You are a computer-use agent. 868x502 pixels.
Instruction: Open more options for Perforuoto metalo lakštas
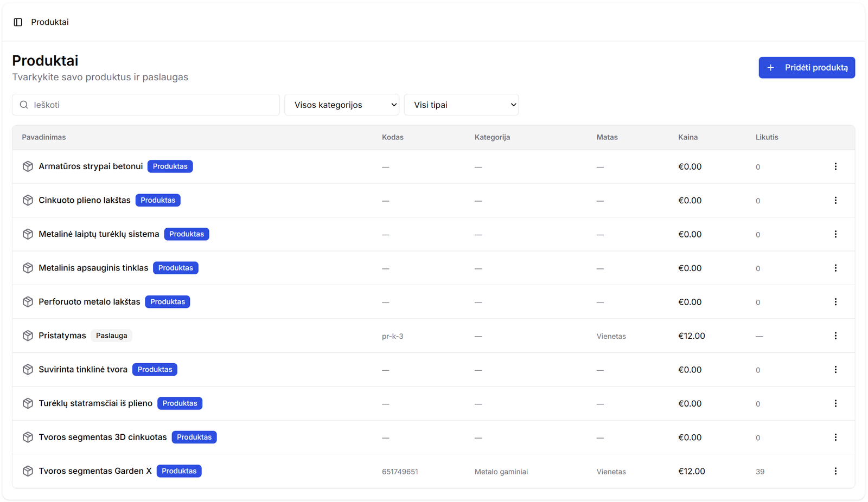tap(835, 302)
